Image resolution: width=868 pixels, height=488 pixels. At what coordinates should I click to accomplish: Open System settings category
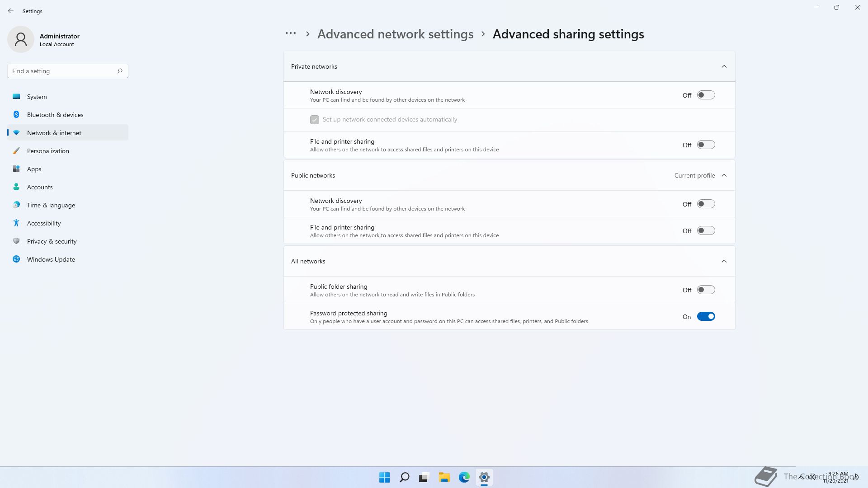pyautogui.click(x=68, y=97)
